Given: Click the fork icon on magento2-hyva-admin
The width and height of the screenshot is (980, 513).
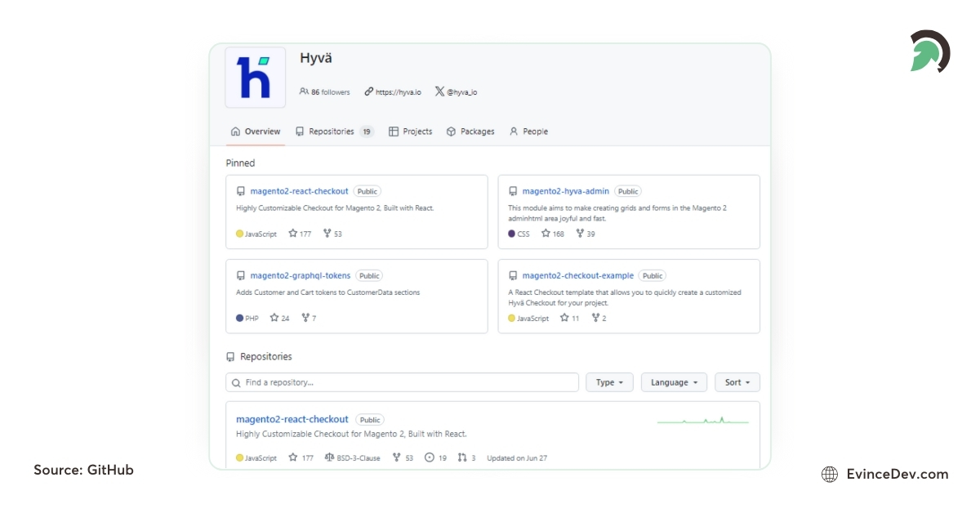Looking at the screenshot, I should [579, 234].
